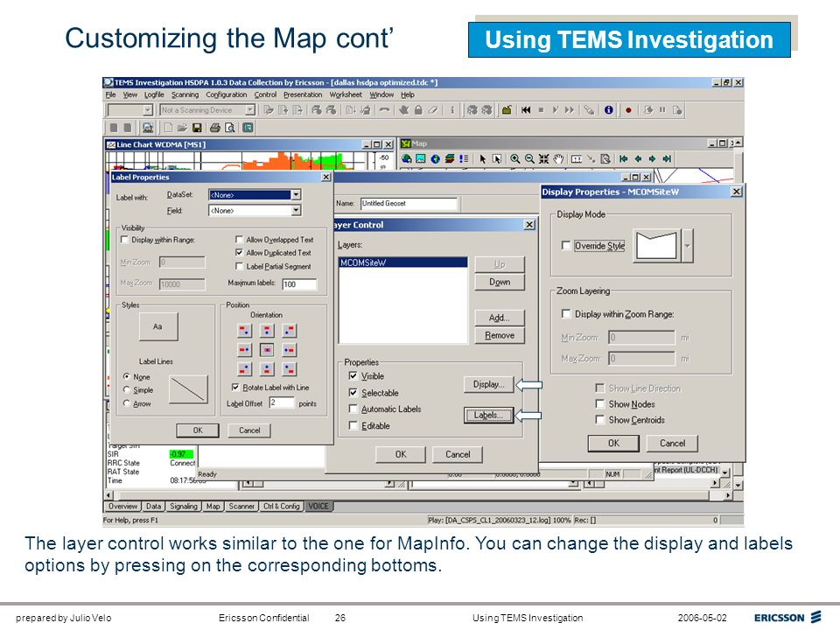The height and width of the screenshot is (630, 840).
Task: Check Allow Overlapped Text
Action: tap(240, 240)
